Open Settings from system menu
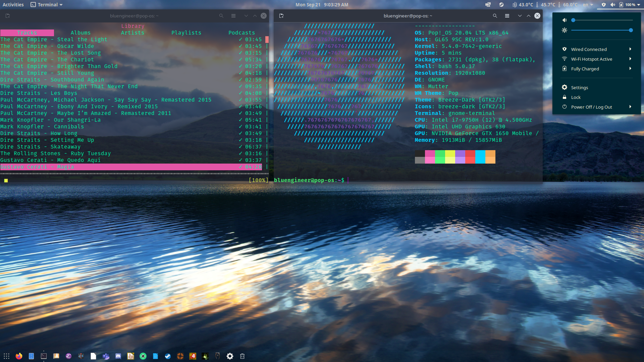The height and width of the screenshot is (362, 644). (579, 87)
